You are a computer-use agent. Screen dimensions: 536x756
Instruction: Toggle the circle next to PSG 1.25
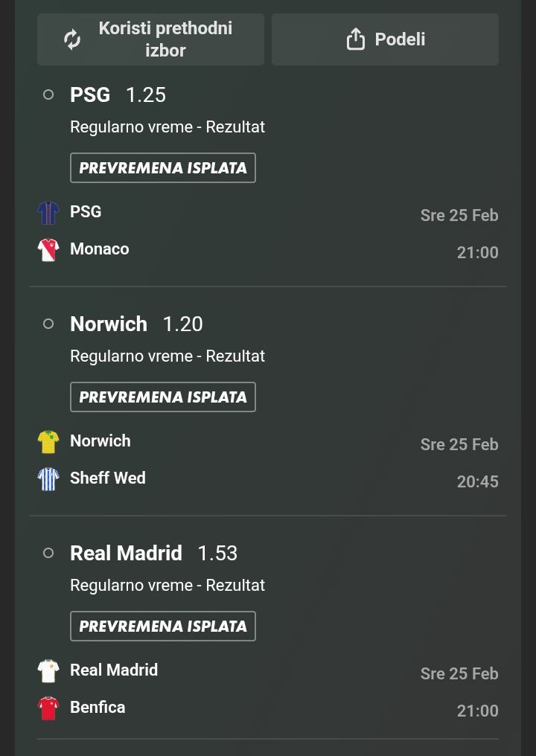[48, 94]
